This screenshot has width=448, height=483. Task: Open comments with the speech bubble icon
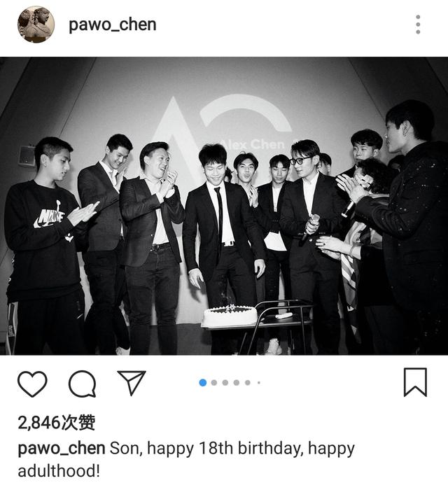click(x=82, y=384)
